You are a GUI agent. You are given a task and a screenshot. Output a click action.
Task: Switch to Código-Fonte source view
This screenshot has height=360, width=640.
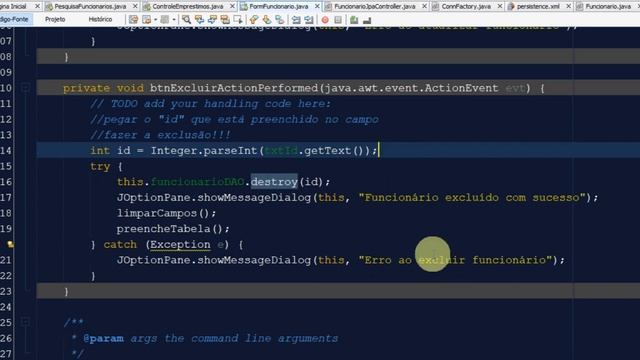point(15,19)
